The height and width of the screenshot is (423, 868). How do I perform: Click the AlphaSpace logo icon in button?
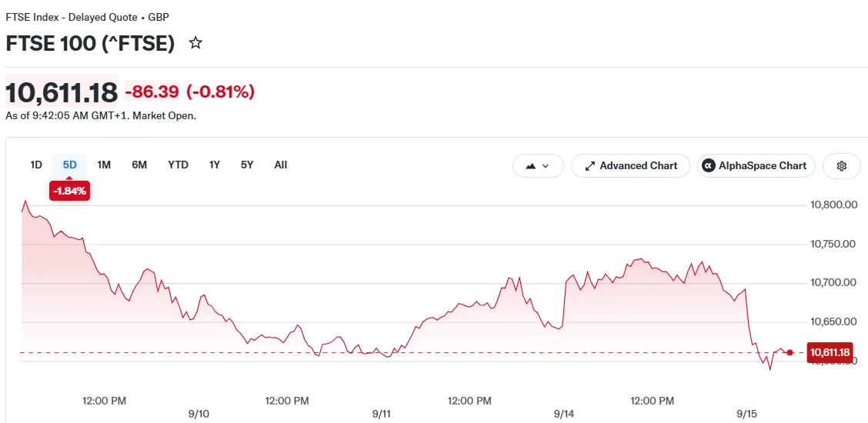709,166
